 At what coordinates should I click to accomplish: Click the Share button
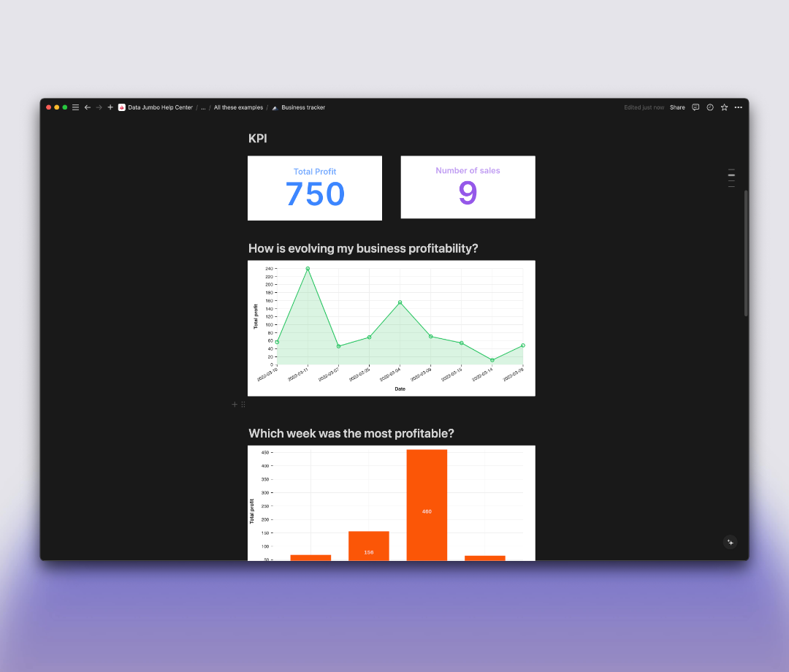point(677,107)
